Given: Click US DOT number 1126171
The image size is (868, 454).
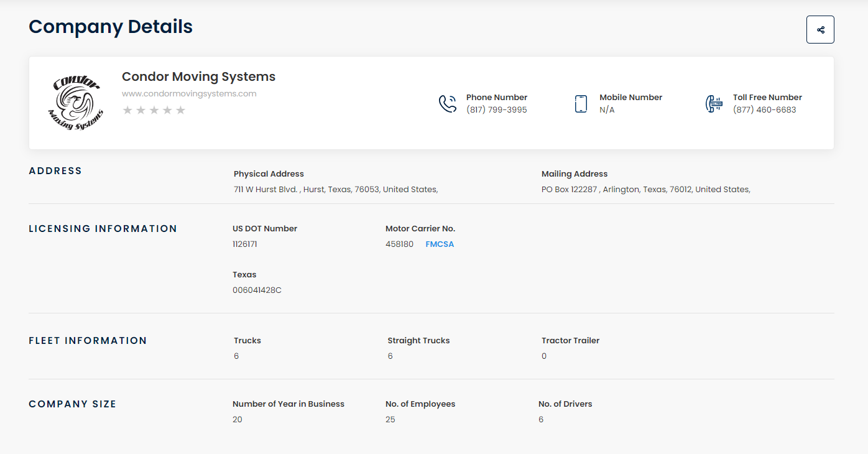Looking at the screenshot, I should pyautogui.click(x=245, y=244).
